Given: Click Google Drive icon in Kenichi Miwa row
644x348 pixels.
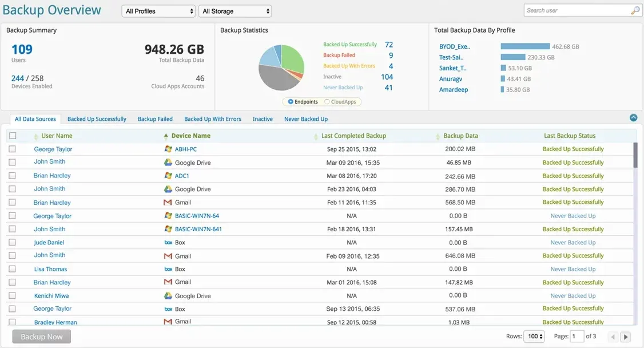Looking at the screenshot, I should point(168,295).
